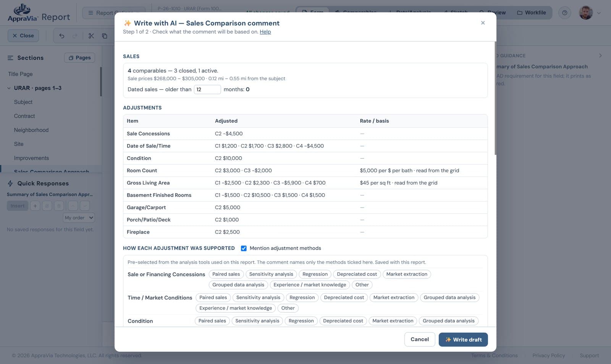
Task: Switch to the Review tab
Action: (493, 13)
